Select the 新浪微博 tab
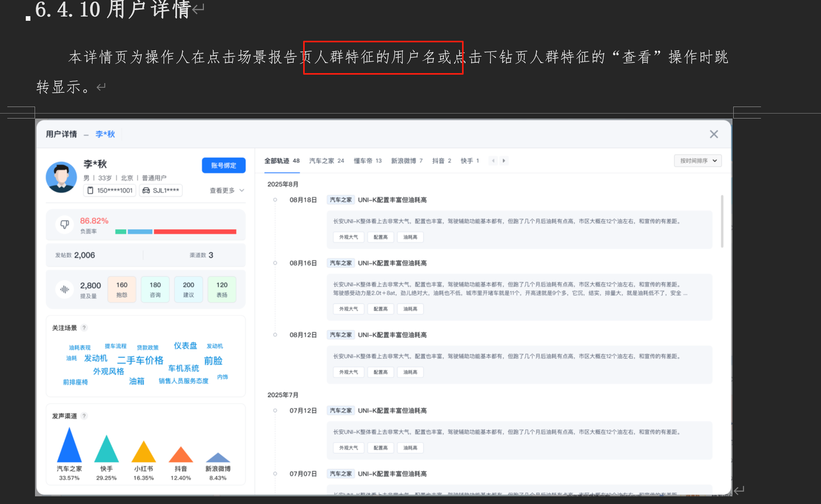821x504 pixels. 407,161
